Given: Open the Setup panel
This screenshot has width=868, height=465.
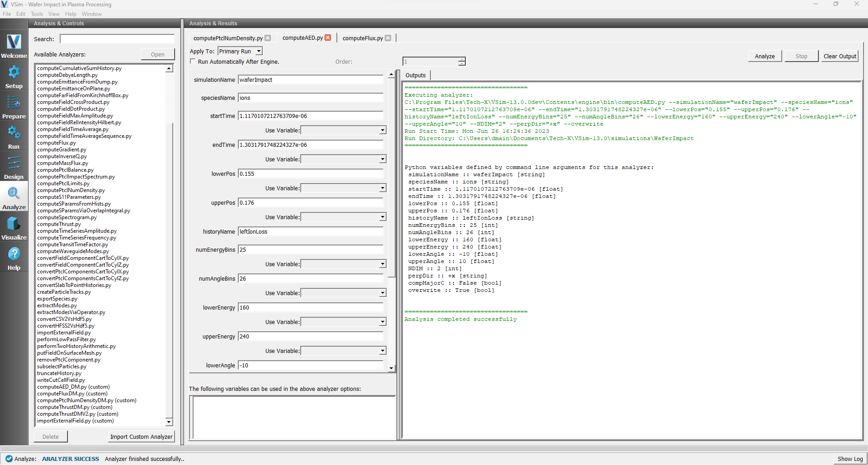Looking at the screenshot, I should pos(14,76).
